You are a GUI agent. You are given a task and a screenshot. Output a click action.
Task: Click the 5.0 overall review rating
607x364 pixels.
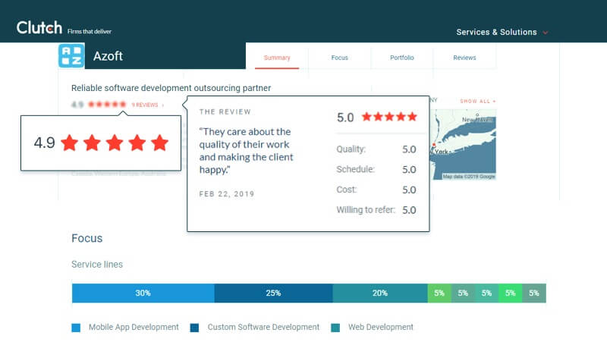point(345,118)
